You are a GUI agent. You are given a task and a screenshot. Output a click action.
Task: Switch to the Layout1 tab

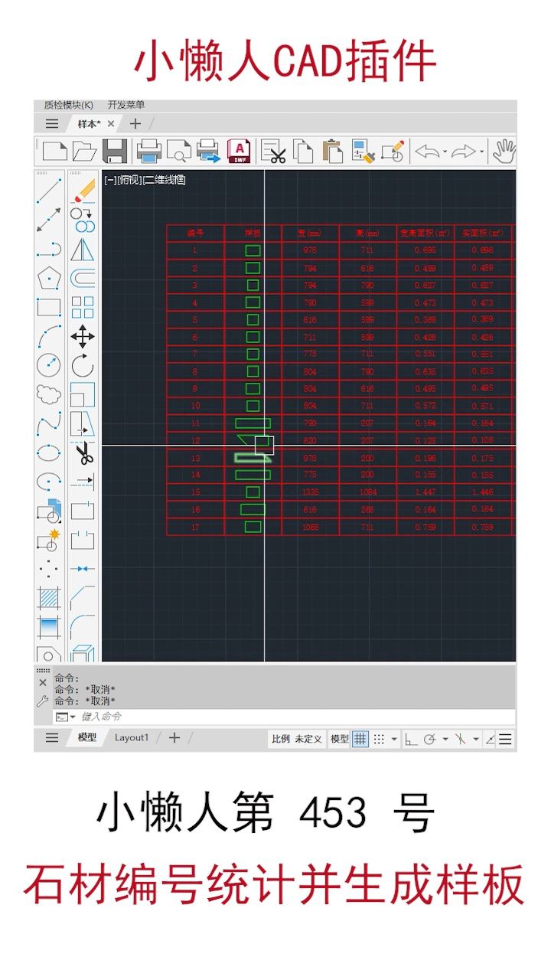point(132,738)
